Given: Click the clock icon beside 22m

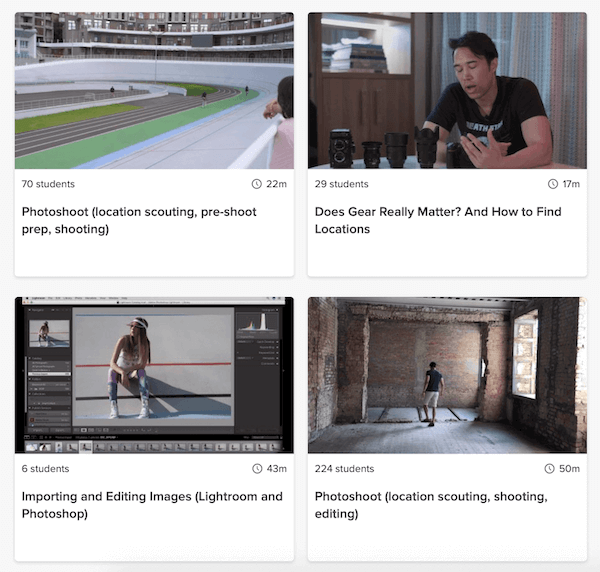Looking at the screenshot, I should [x=256, y=184].
